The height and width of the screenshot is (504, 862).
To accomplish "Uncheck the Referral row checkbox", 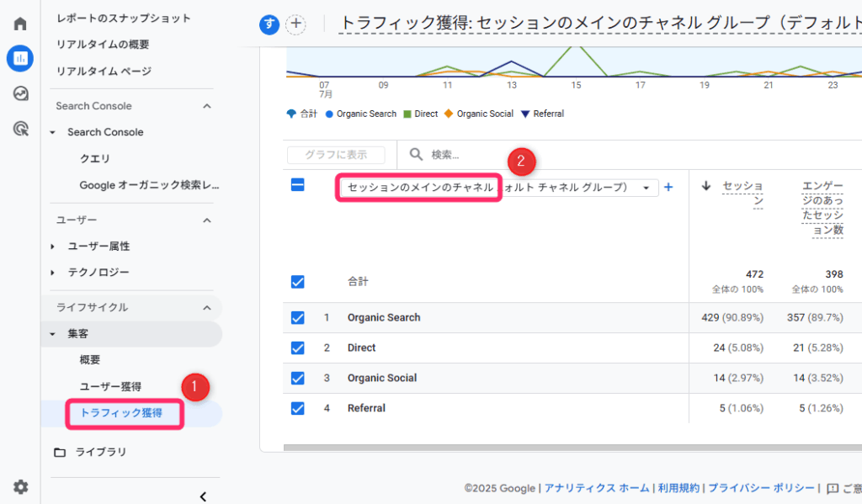I will click(x=297, y=408).
